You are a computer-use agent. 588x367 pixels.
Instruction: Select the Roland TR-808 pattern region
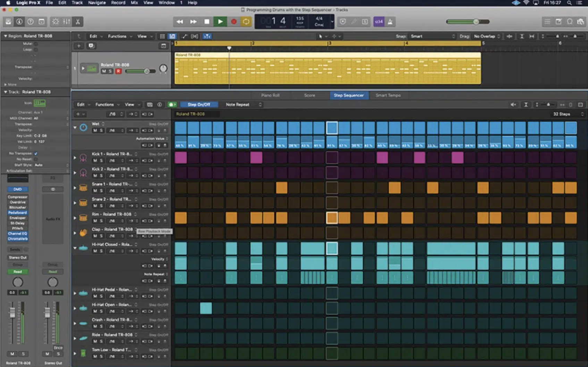(327, 68)
